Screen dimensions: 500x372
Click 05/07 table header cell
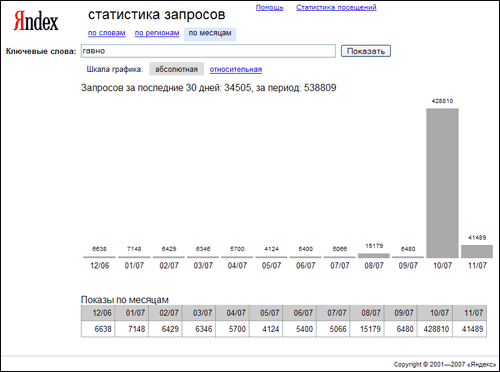click(x=266, y=313)
